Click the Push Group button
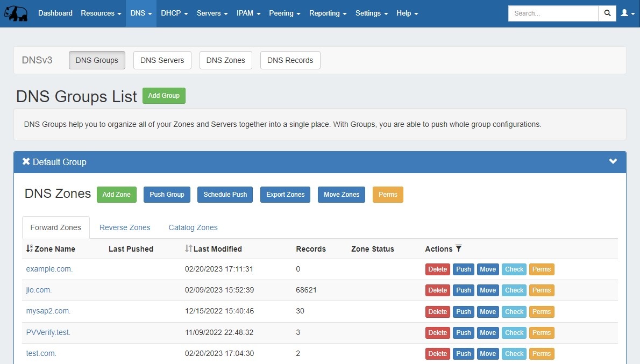The height and width of the screenshot is (364, 640). point(167,195)
